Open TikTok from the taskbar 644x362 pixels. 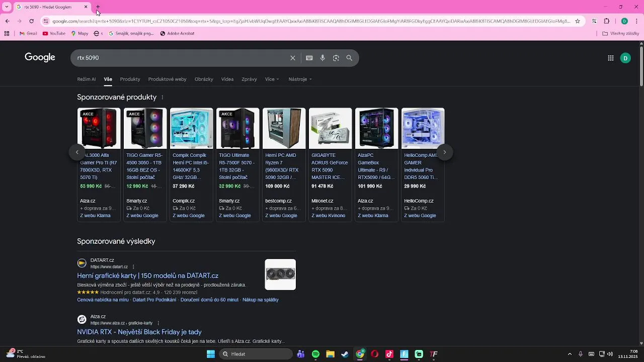(x=389, y=354)
